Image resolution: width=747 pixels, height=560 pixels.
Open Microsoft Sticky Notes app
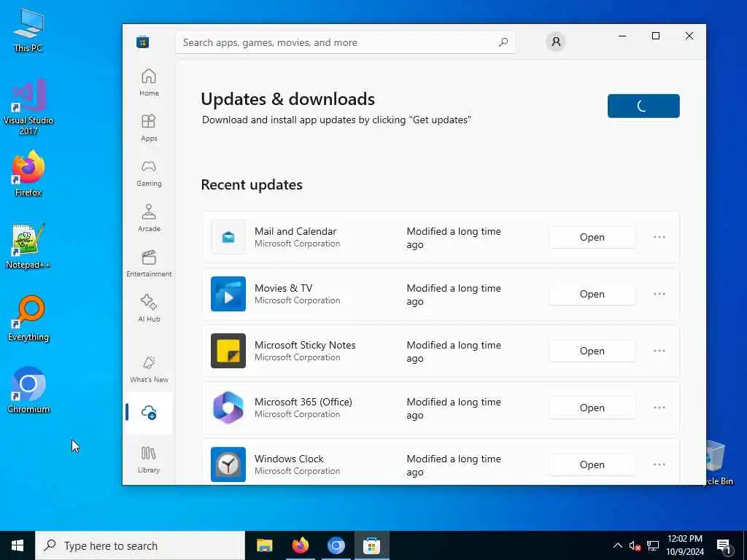pos(592,351)
